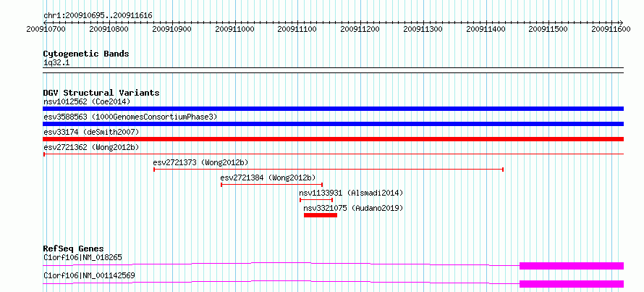The width and height of the screenshot is (644, 292).
Task: Click the Cytogenetic Bands track title
Action: (86, 54)
